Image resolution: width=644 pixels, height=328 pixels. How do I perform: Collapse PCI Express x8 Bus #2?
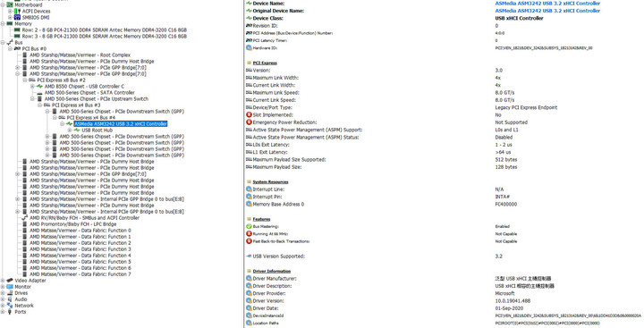tap(25, 80)
